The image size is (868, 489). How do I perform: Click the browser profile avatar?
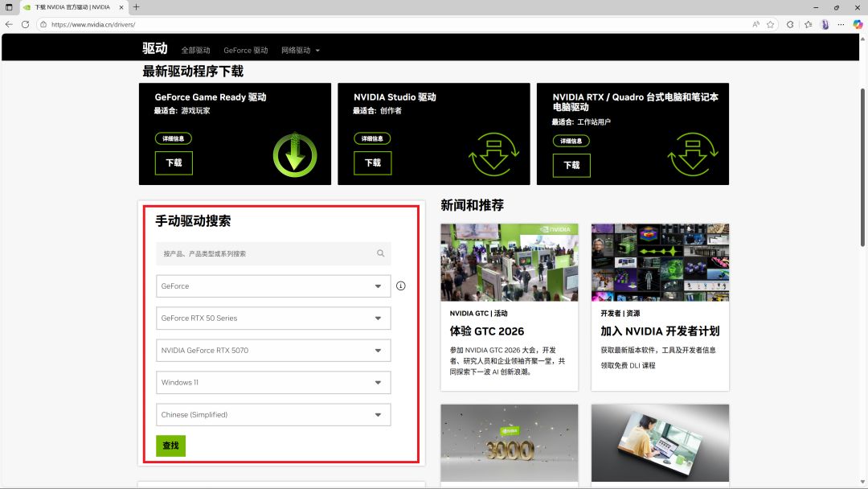coord(825,24)
